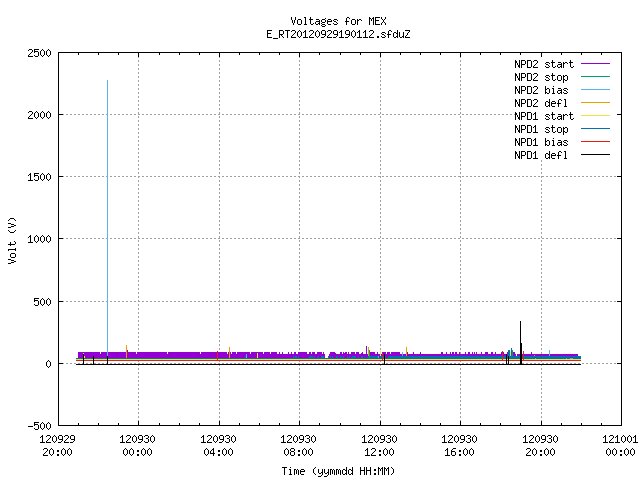Click the 'NPD2 start' legend label
The image size is (640, 480).
[x=544, y=64]
